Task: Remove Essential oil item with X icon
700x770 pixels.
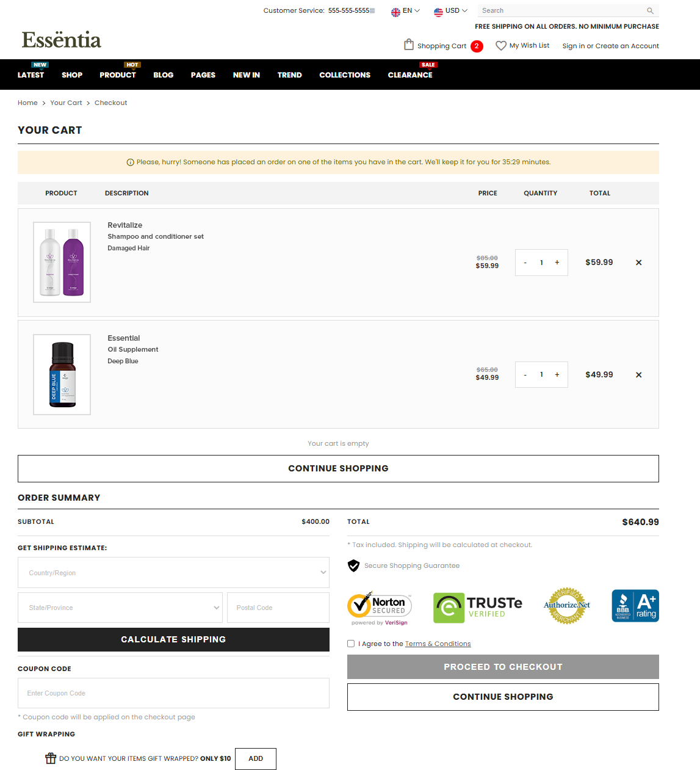Action: (638, 375)
